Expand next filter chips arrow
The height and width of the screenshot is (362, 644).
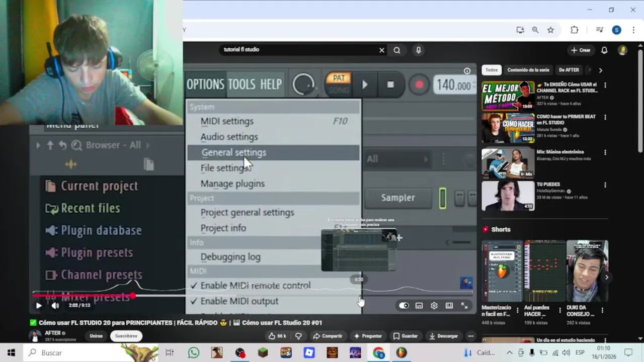coord(600,70)
